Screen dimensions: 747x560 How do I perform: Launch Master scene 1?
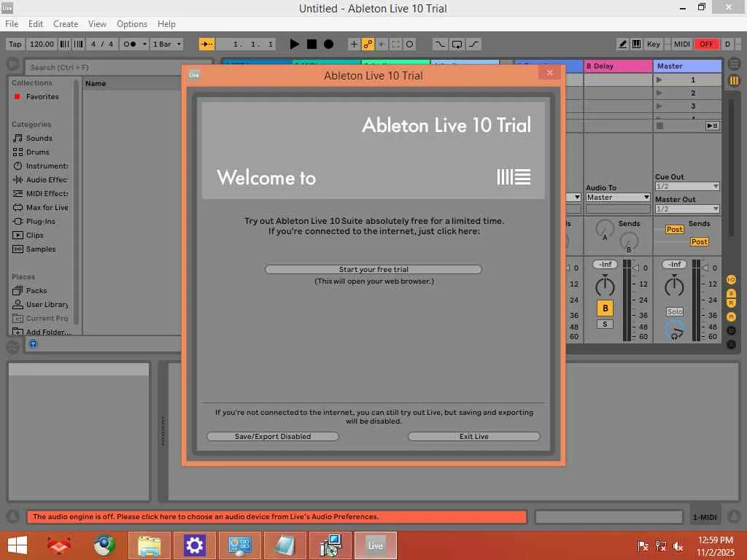tap(659, 80)
